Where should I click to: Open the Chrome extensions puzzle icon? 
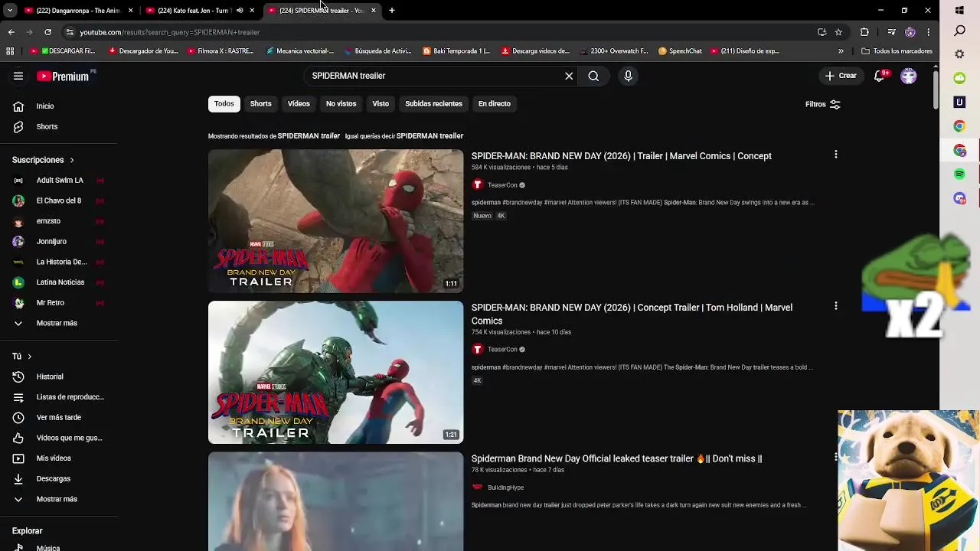(x=865, y=32)
